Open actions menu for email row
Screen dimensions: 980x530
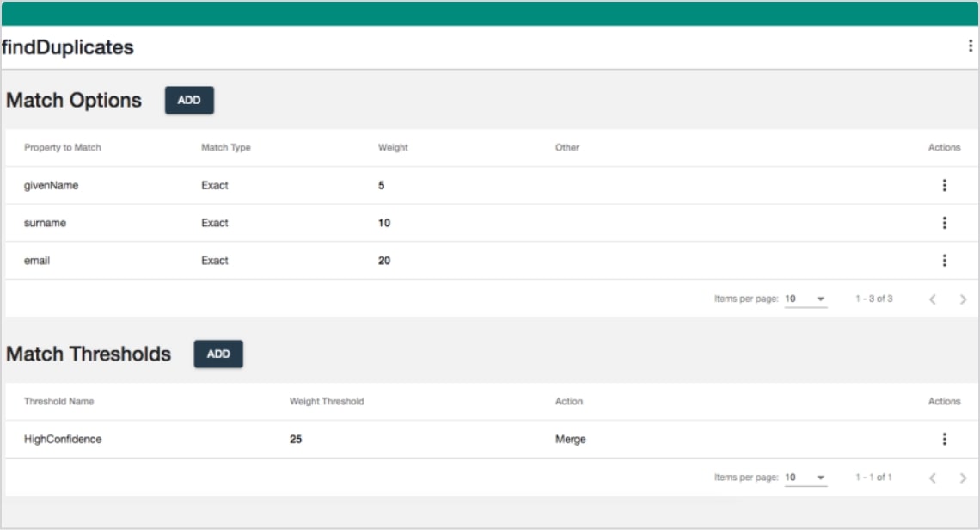click(944, 261)
